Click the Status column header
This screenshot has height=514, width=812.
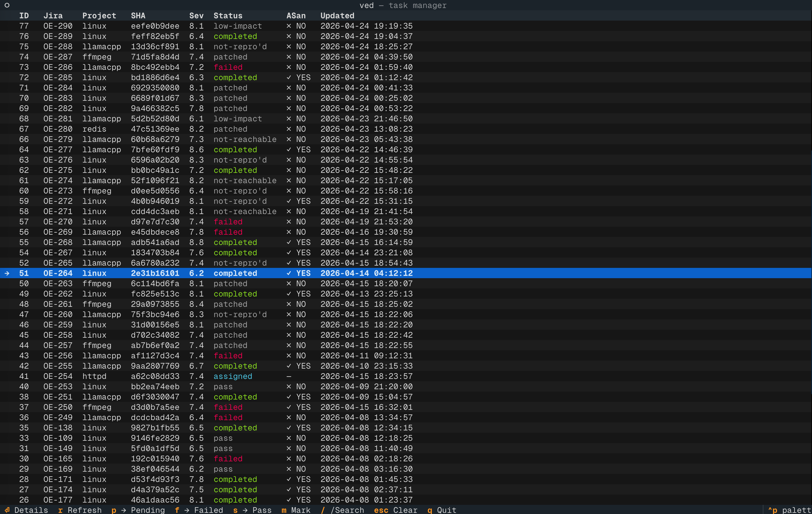tap(228, 15)
